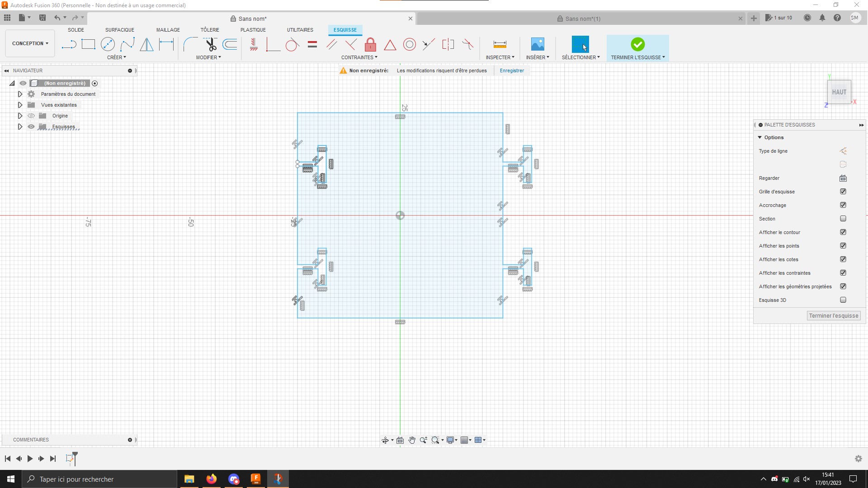Click the Measure ruler icon

click(x=500, y=44)
